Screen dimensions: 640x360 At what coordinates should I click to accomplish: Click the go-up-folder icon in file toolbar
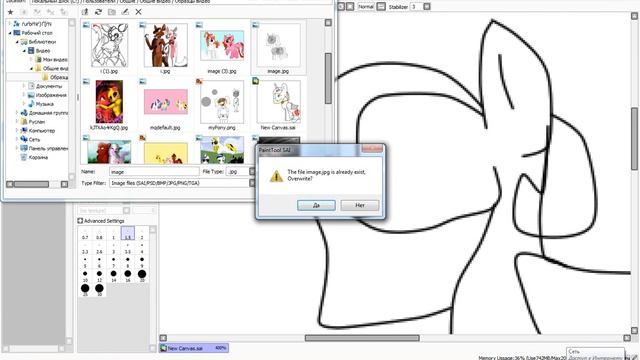pyautogui.click(x=85, y=12)
